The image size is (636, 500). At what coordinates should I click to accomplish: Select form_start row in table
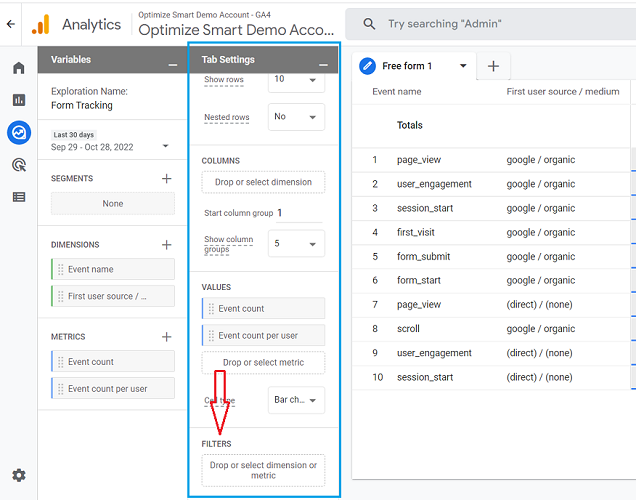coord(493,280)
